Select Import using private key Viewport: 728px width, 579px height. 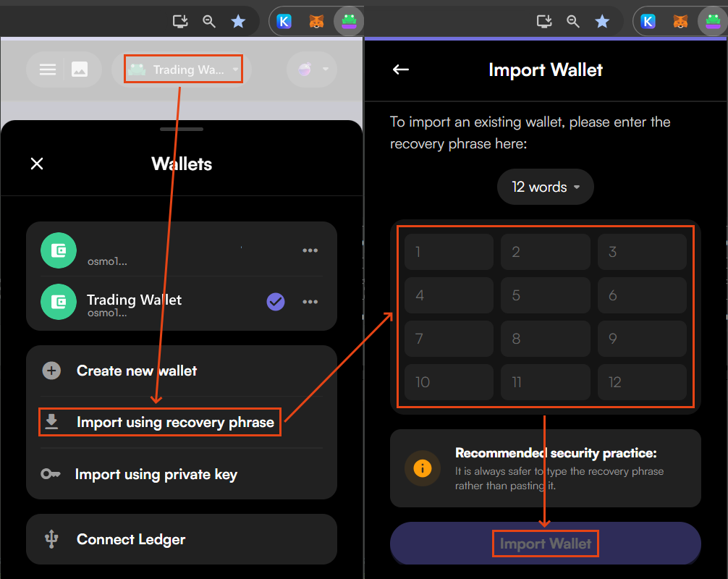coord(156,474)
